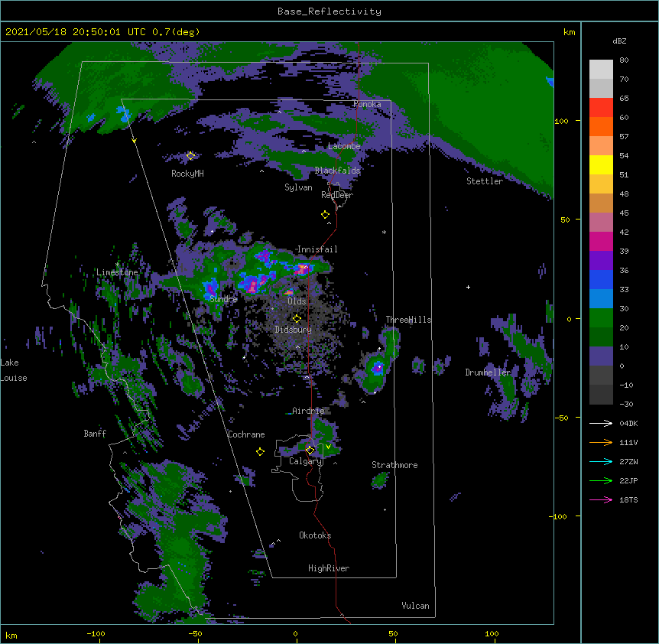This screenshot has width=659, height=644.
Task: Click the storm cell core south of ThreeHills
Action: tap(378, 368)
